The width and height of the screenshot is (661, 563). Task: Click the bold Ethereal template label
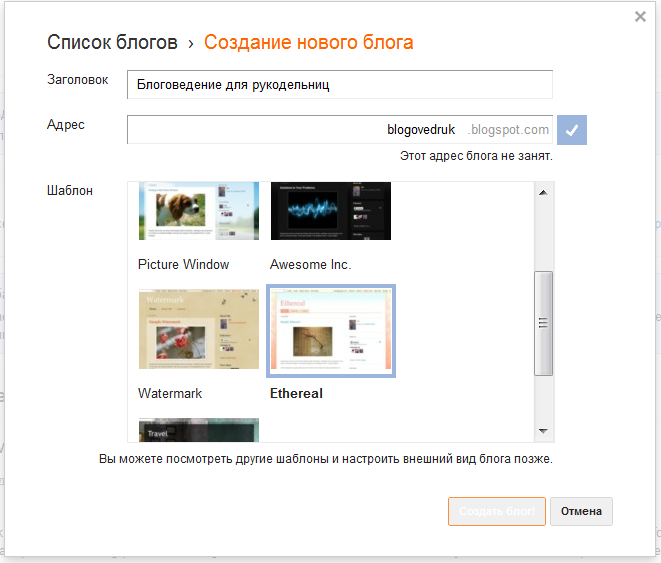296,394
